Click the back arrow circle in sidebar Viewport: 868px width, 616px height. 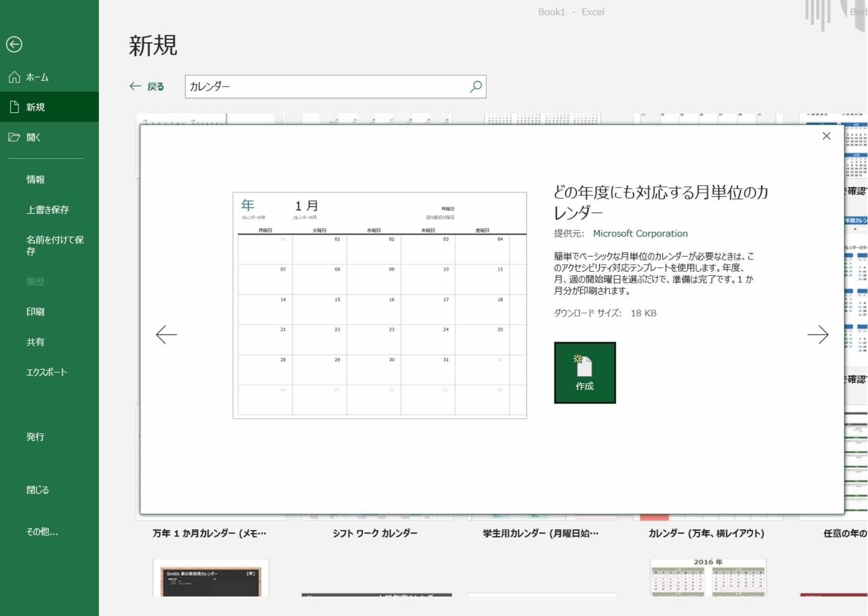pos(14,44)
